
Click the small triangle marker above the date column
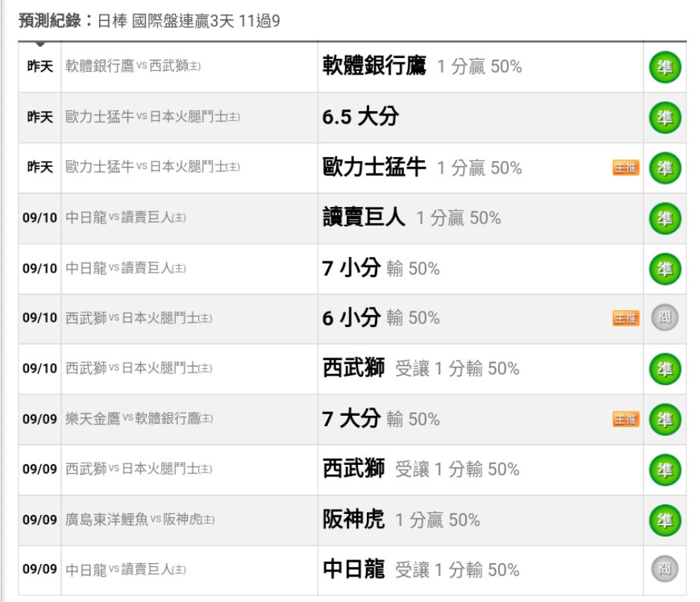(x=40, y=44)
